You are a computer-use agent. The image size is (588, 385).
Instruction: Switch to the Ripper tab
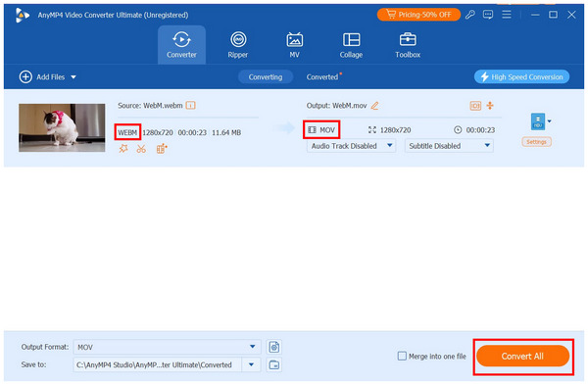pos(238,45)
